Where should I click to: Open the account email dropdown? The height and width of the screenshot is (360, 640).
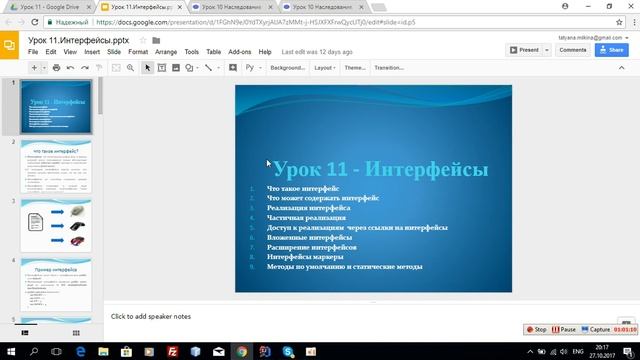(593, 38)
